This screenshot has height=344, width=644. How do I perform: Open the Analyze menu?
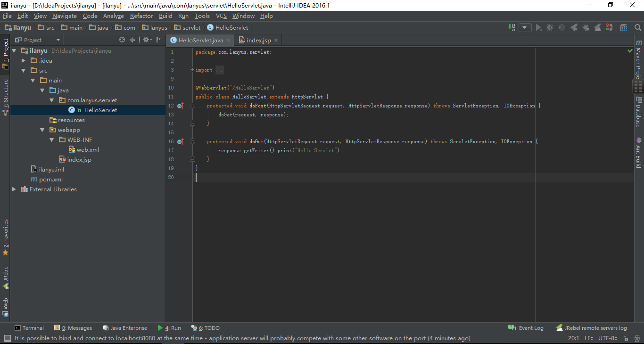114,16
